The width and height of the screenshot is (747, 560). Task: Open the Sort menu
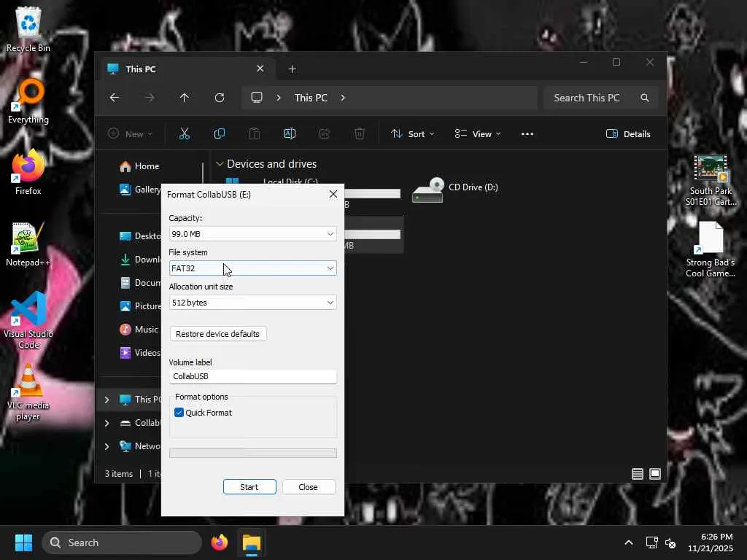point(412,133)
